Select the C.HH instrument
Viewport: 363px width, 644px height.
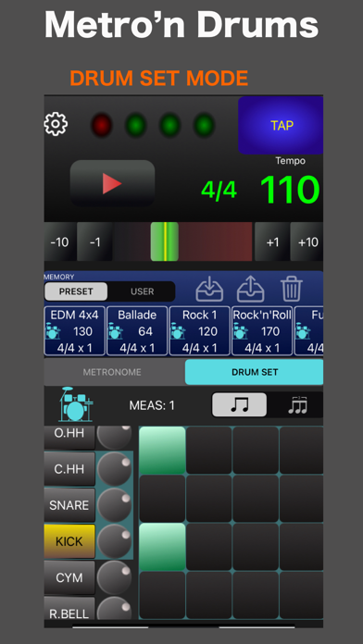coord(69,469)
